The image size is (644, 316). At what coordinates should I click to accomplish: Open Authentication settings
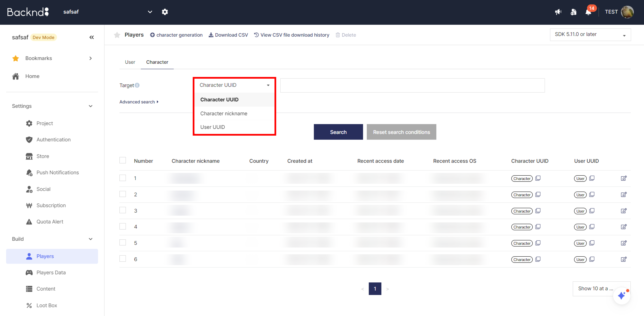point(52,140)
